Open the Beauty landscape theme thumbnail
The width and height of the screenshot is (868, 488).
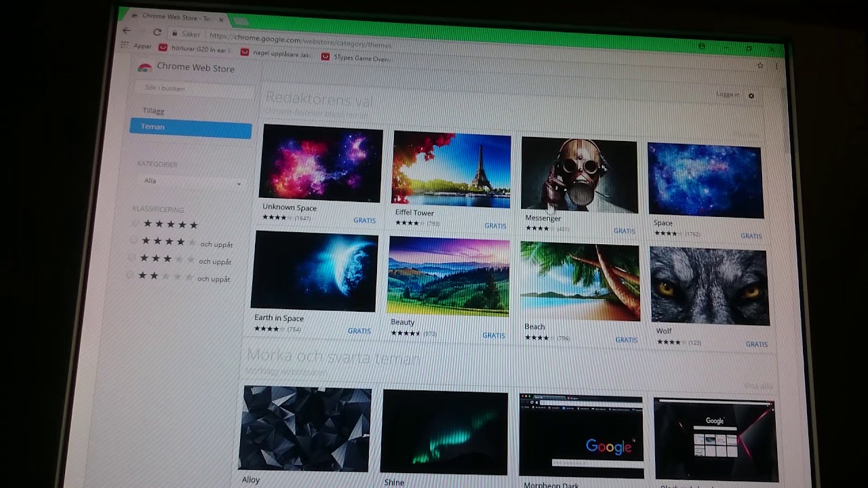[448, 276]
